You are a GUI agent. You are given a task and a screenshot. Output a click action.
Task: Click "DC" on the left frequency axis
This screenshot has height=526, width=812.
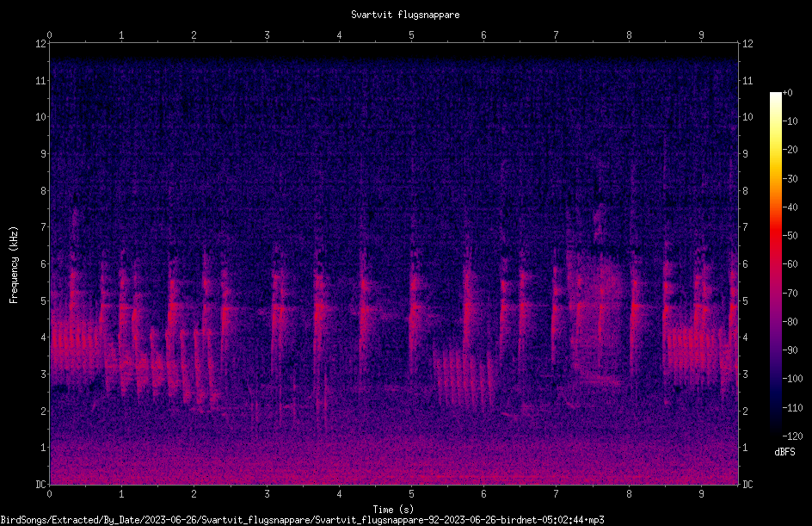[x=40, y=485]
